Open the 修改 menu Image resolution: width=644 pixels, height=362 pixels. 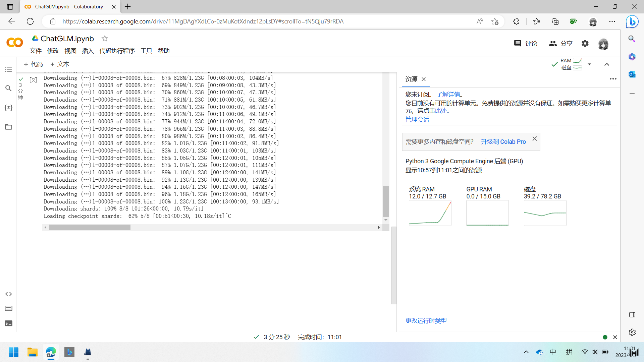(x=53, y=51)
